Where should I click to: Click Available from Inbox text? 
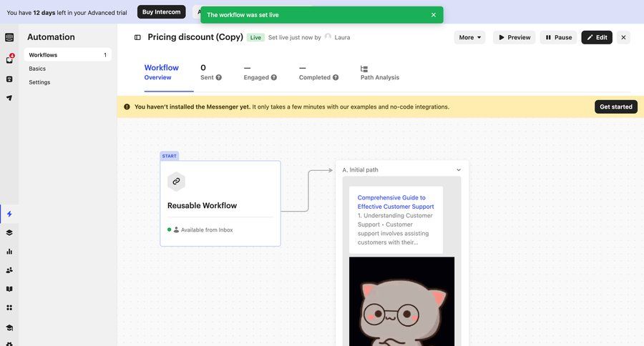(207, 230)
